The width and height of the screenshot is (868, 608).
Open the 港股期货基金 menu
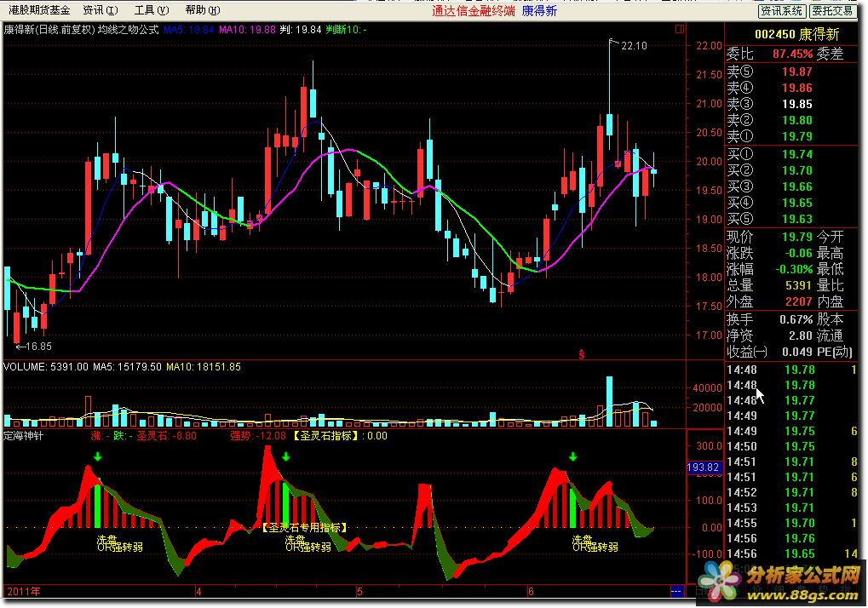[39, 10]
